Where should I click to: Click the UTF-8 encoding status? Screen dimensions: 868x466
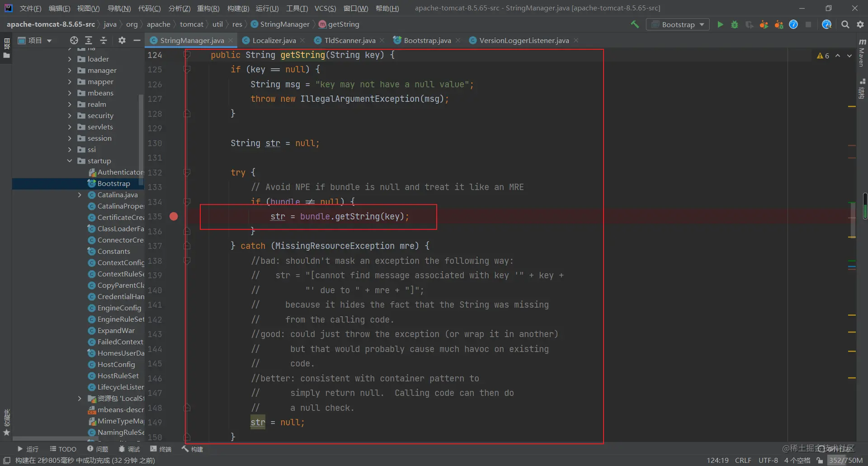coord(768,460)
